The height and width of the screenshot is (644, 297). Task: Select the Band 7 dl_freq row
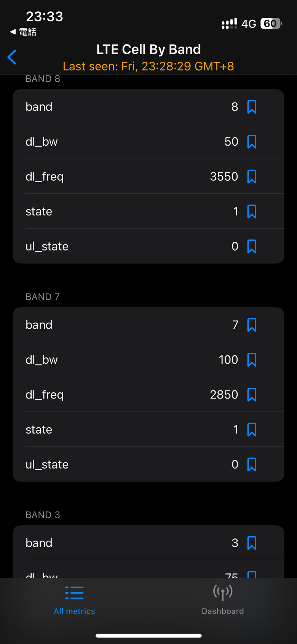(x=148, y=395)
